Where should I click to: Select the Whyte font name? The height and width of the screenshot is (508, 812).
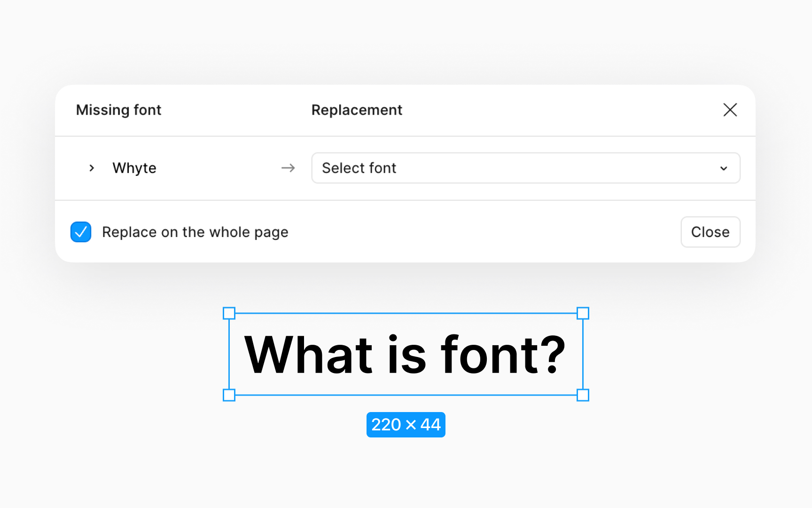[134, 168]
